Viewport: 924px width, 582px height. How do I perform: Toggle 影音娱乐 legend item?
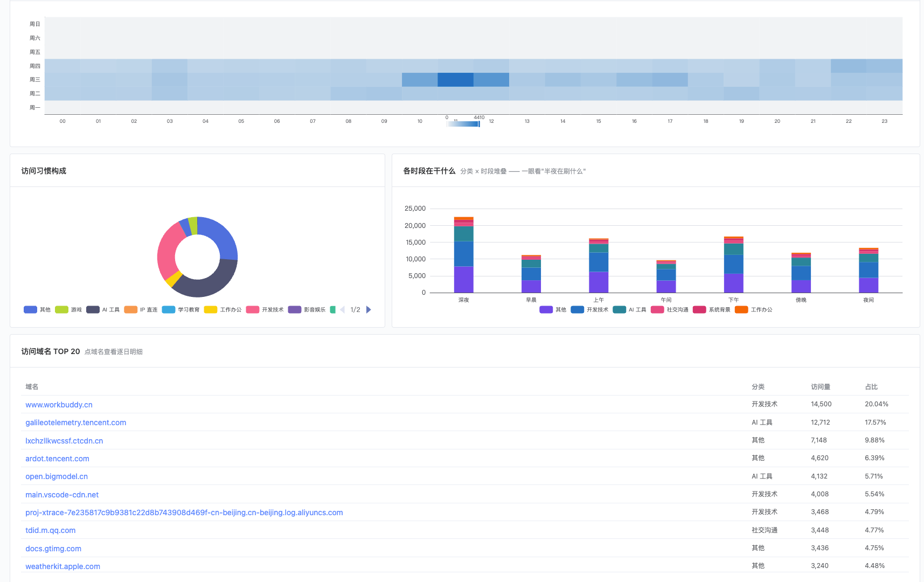(x=307, y=310)
